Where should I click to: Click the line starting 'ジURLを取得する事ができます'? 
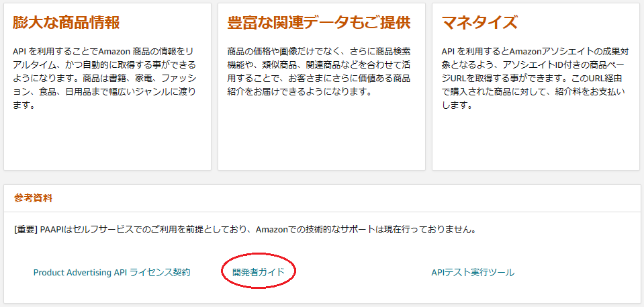(x=533, y=78)
